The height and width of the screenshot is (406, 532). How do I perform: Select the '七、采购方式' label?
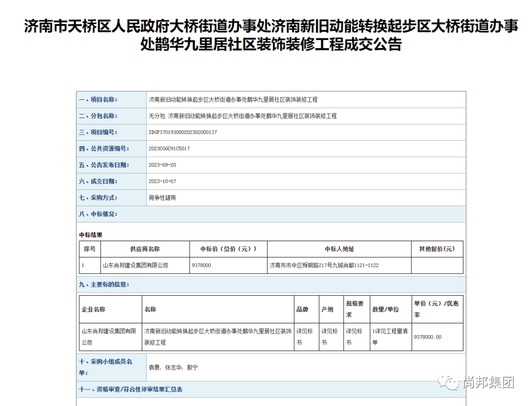click(98, 197)
